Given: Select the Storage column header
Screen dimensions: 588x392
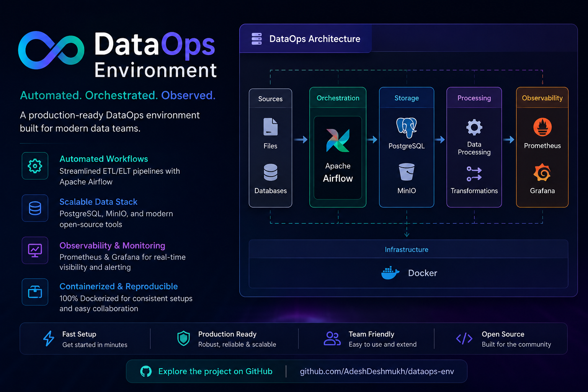Looking at the screenshot, I should pyautogui.click(x=407, y=98).
